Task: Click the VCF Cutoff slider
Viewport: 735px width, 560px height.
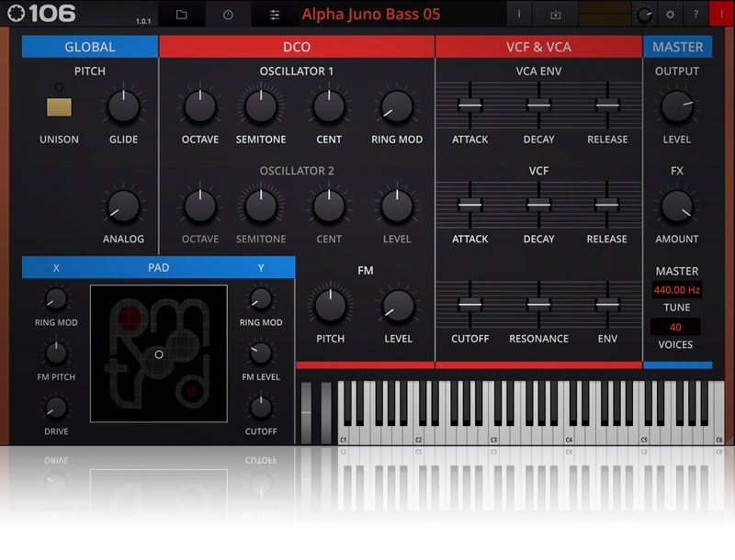Action: (x=469, y=304)
